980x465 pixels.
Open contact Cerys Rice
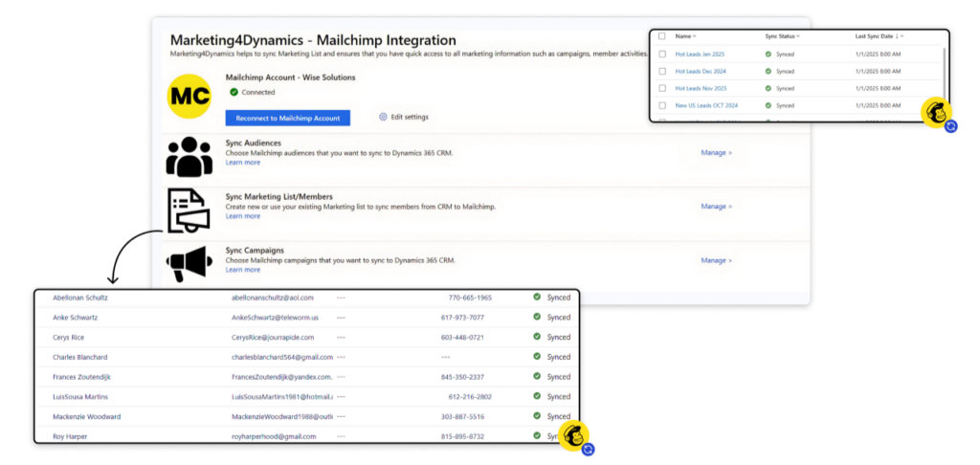68,338
